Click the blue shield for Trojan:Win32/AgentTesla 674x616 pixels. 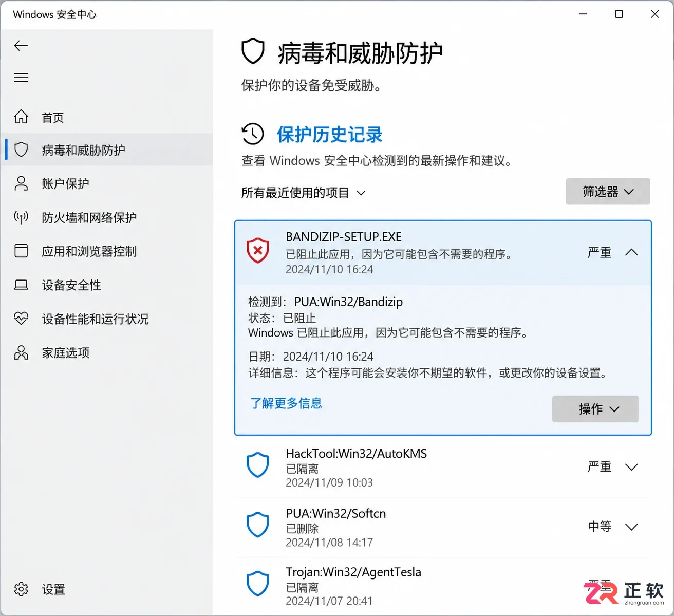[258, 584]
